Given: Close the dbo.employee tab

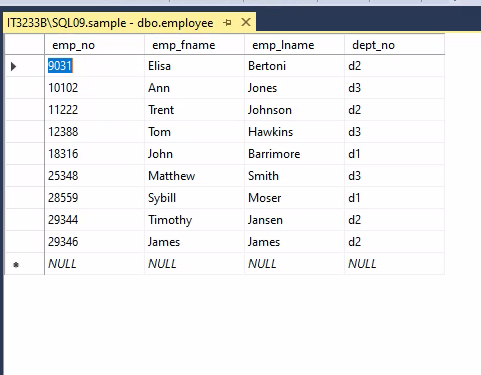Looking at the screenshot, I should 246,22.
